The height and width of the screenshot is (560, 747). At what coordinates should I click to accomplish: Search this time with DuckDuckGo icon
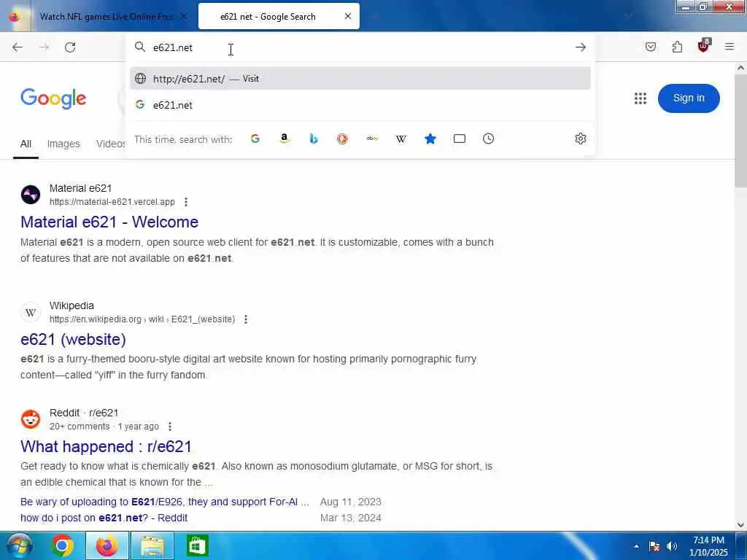click(x=343, y=139)
